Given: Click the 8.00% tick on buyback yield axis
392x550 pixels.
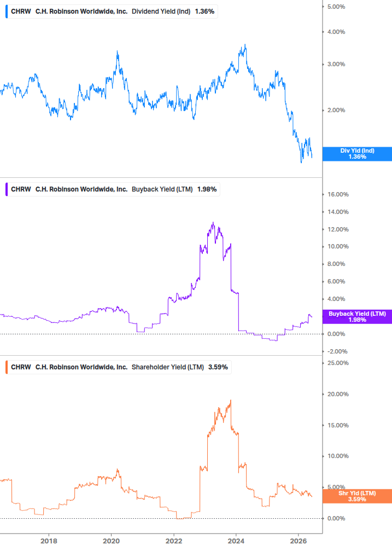Looking at the screenshot, I should tap(336, 264).
